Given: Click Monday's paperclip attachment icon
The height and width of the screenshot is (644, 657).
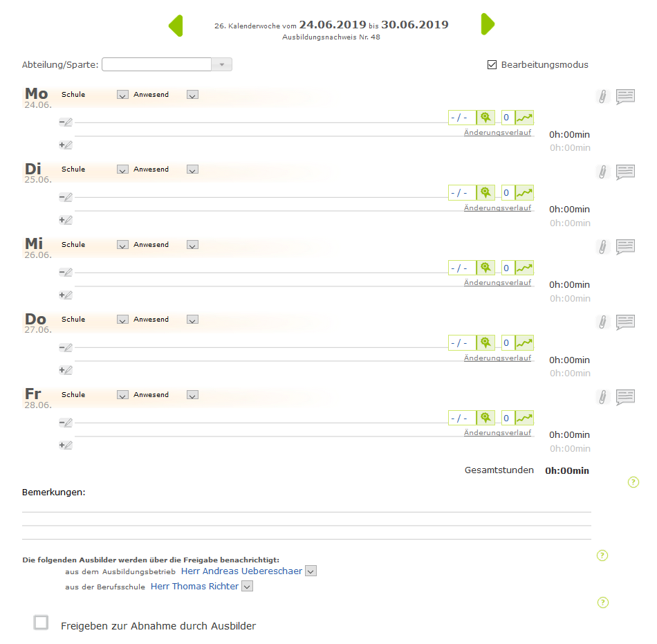Looking at the screenshot, I should pyautogui.click(x=602, y=97).
